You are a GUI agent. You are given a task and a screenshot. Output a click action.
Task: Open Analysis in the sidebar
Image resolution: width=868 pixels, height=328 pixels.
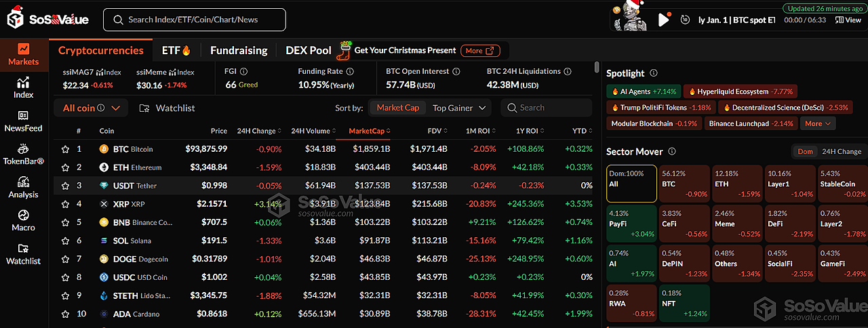point(24,187)
